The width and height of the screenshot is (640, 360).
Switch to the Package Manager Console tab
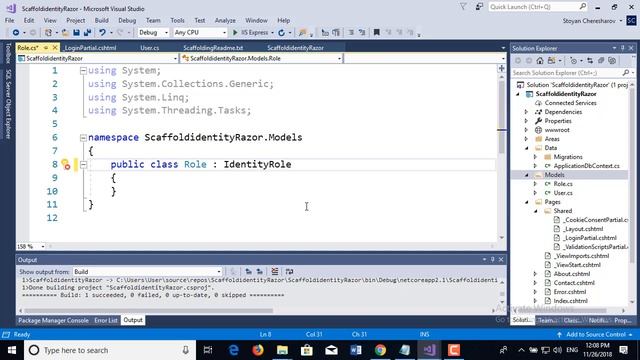pyautogui.click(x=53, y=320)
